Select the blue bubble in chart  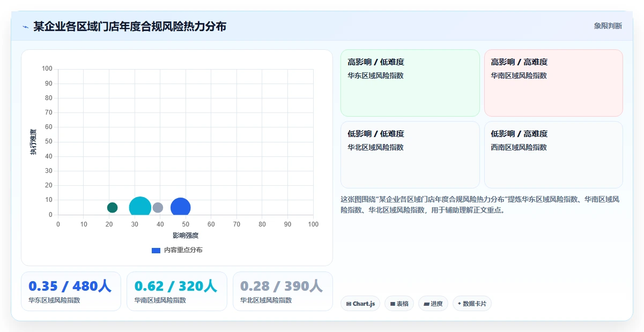coord(181,207)
